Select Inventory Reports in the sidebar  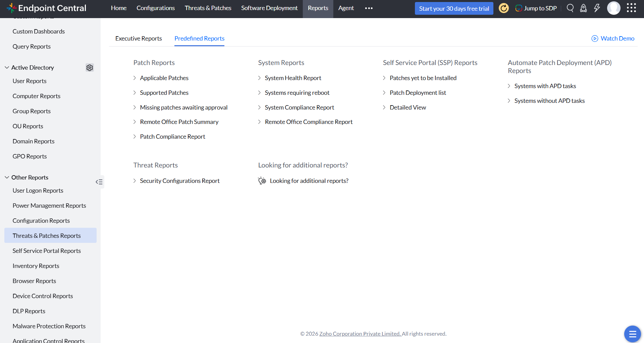(x=36, y=266)
